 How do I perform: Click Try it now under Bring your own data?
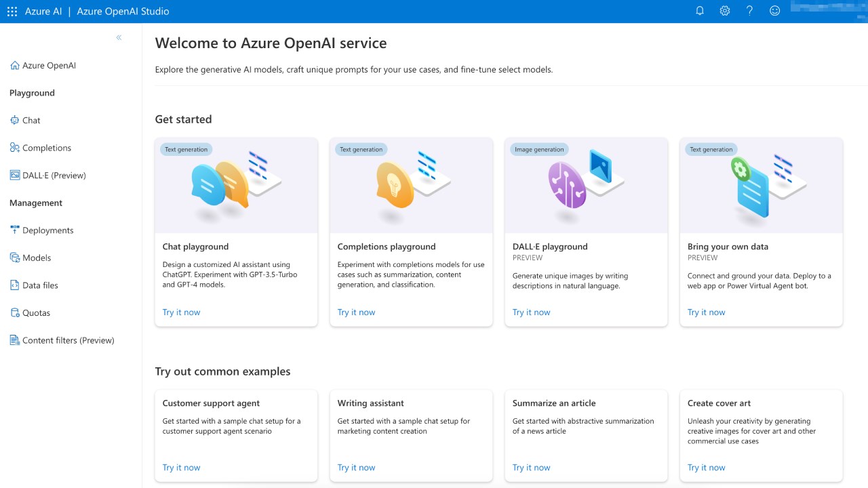pyautogui.click(x=707, y=312)
